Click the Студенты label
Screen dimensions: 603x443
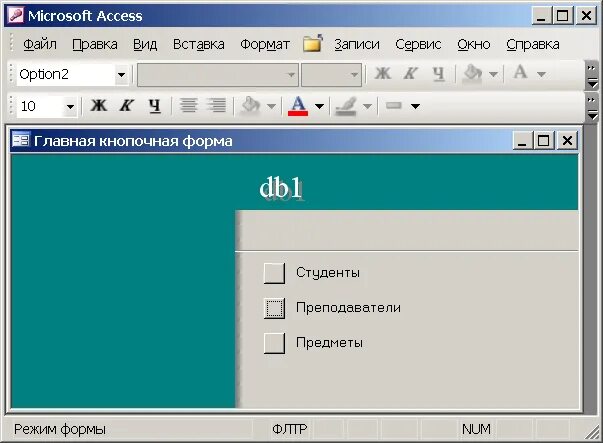tap(328, 273)
